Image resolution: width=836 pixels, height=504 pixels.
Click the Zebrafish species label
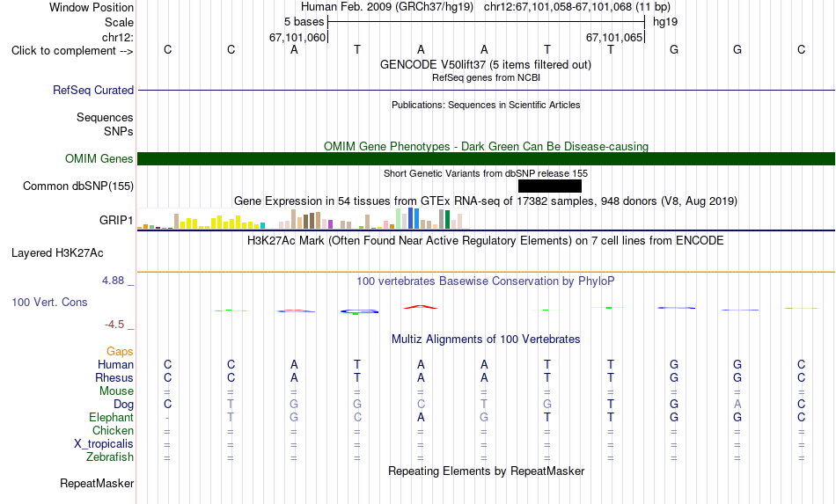110,457
